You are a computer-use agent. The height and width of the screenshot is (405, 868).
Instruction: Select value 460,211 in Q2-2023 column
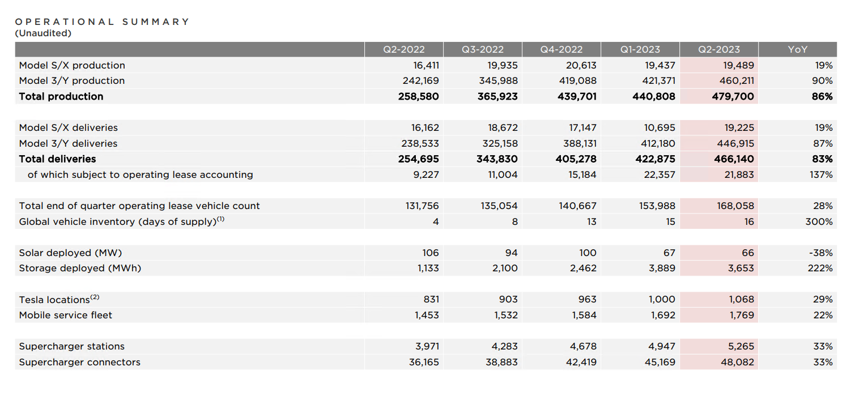coord(737,80)
